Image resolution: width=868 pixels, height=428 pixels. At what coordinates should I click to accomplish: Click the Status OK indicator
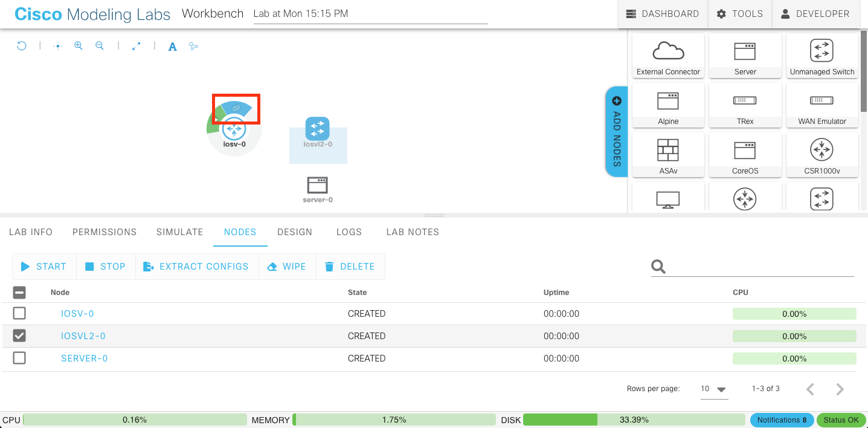(x=841, y=420)
